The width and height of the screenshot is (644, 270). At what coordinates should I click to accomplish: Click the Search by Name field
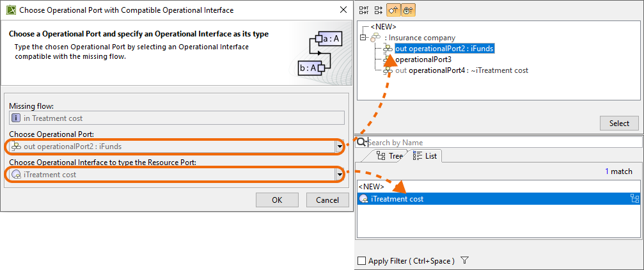coord(503,142)
